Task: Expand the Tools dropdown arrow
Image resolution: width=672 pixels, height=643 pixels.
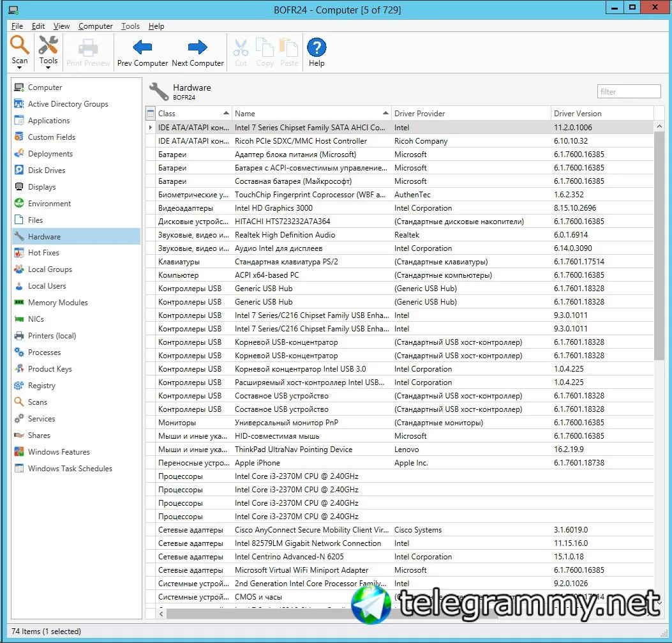Action: (48, 68)
